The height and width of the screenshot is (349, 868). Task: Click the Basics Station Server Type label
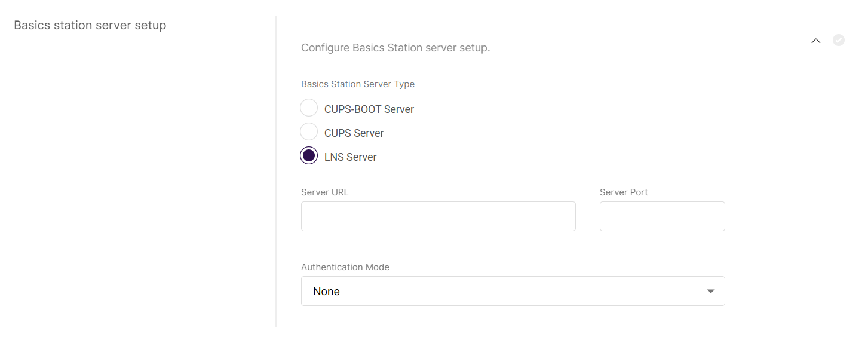point(358,84)
